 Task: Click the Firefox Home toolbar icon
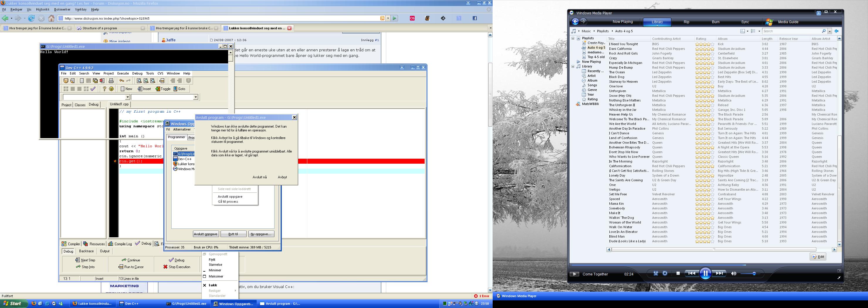[x=51, y=18]
